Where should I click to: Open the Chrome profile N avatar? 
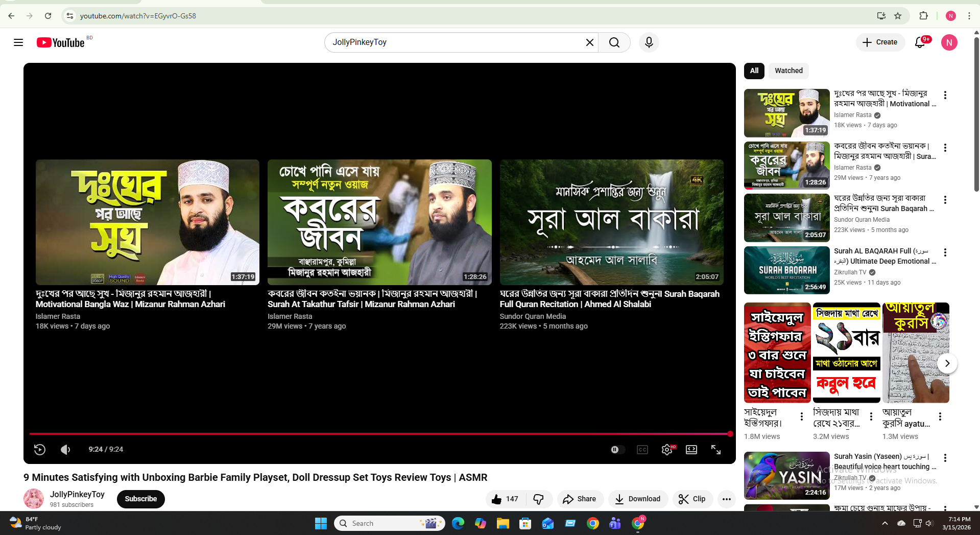coord(951,16)
